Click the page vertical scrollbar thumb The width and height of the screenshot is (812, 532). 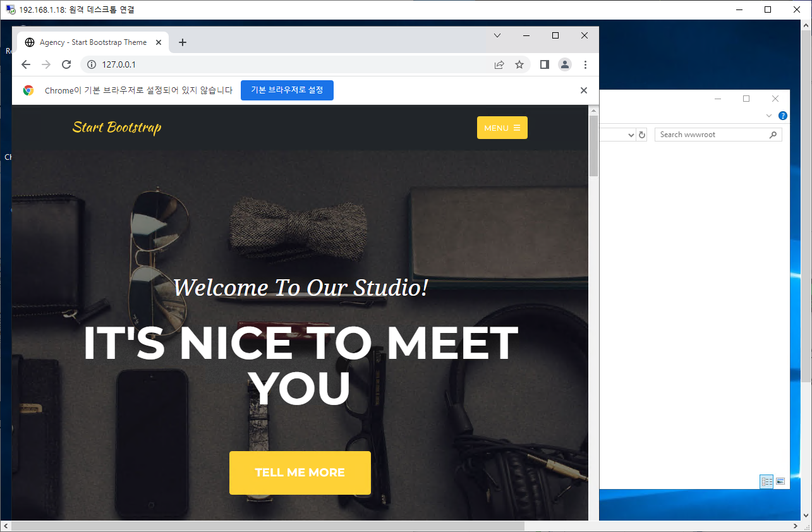(593, 146)
